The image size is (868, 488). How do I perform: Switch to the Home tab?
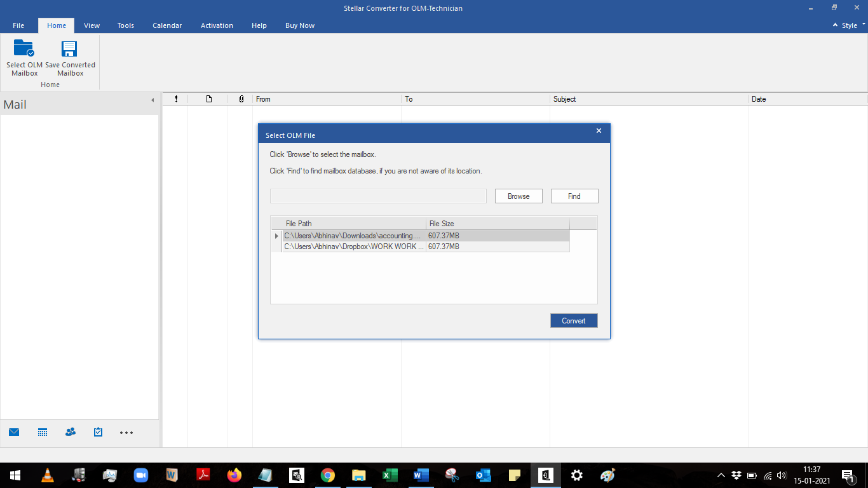click(x=57, y=25)
